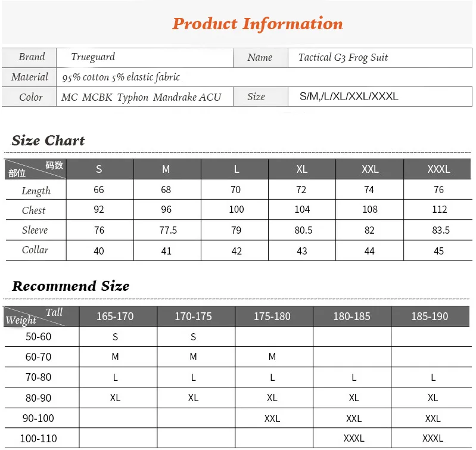Viewport: 476px width, 450px height.
Task: Select the Sleeve row label
Action: 35,230
